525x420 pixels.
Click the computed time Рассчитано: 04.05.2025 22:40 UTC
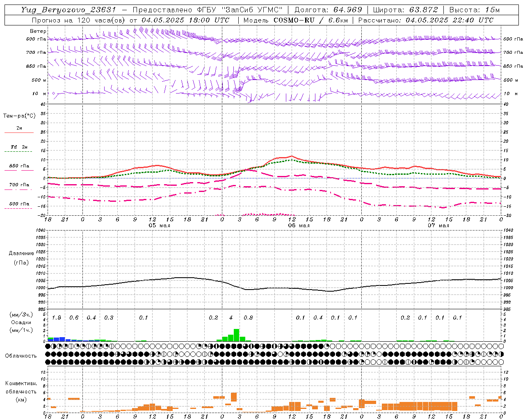pyautogui.click(x=426, y=20)
